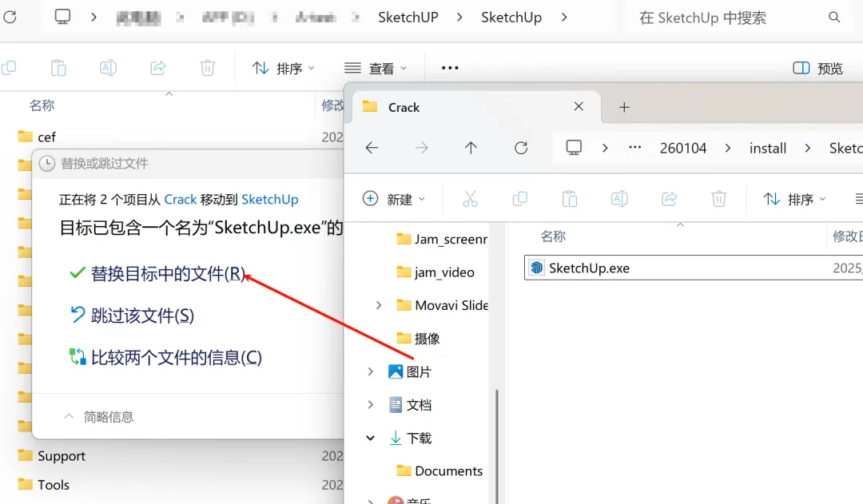863x504 pixels.
Task: Click the This PC monitor icon in SketchUp window address bar
Action: coord(63,17)
